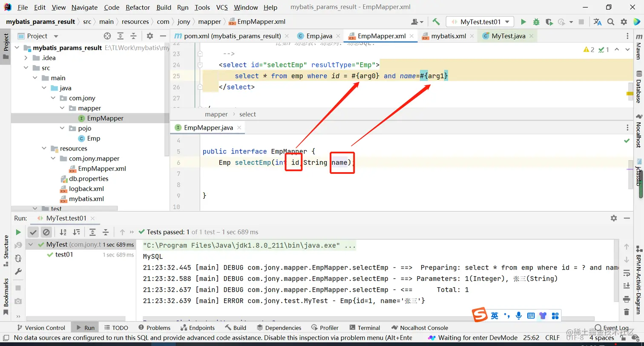This screenshot has height=346, width=644.
Task: Open the Database tool window
Action: pos(638,86)
